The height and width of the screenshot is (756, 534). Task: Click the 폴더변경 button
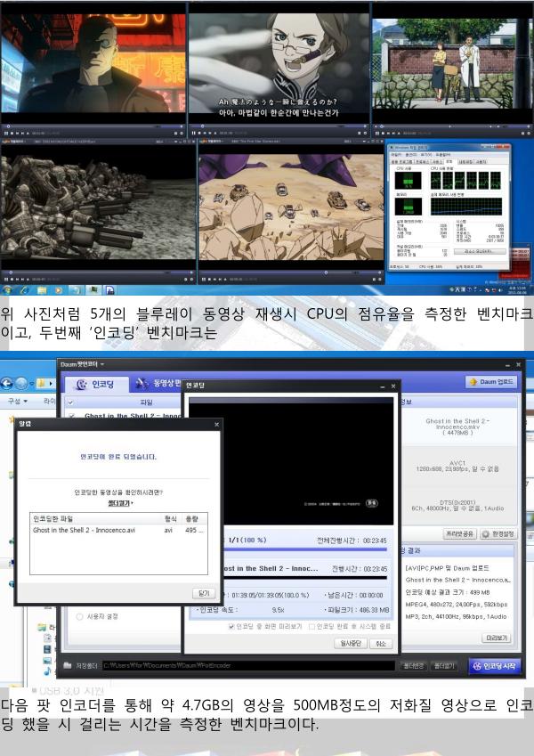(413, 666)
